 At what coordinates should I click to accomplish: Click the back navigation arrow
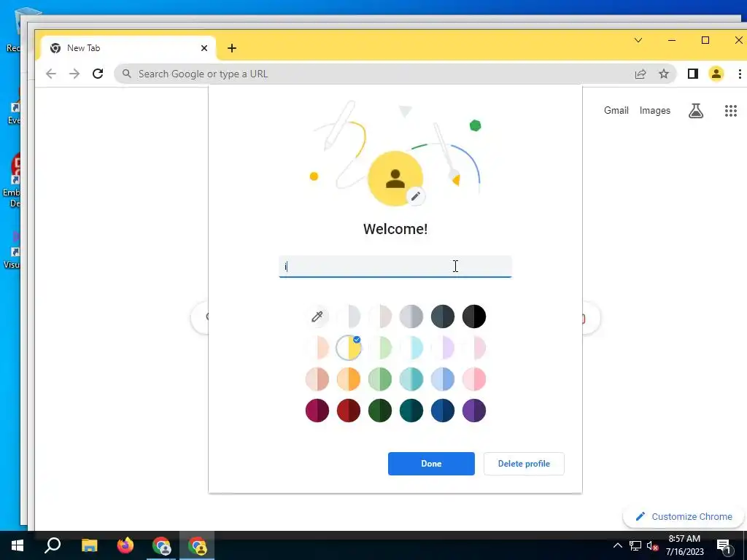point(51,74)
